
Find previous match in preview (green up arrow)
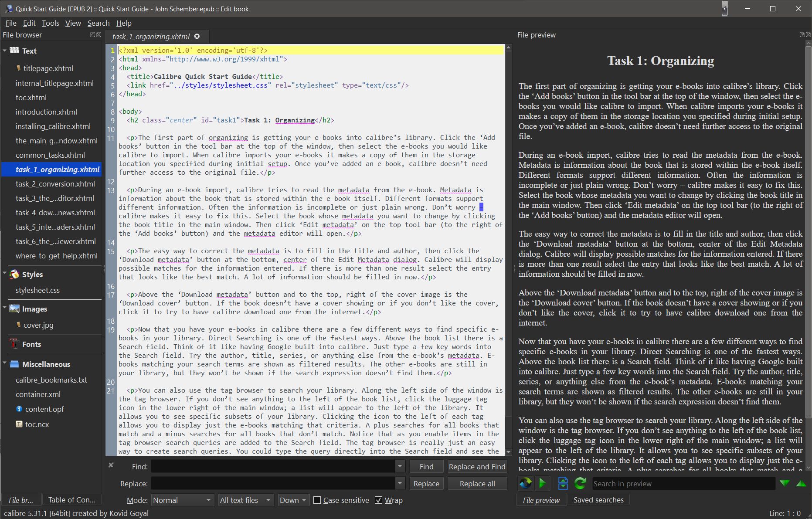801,483
